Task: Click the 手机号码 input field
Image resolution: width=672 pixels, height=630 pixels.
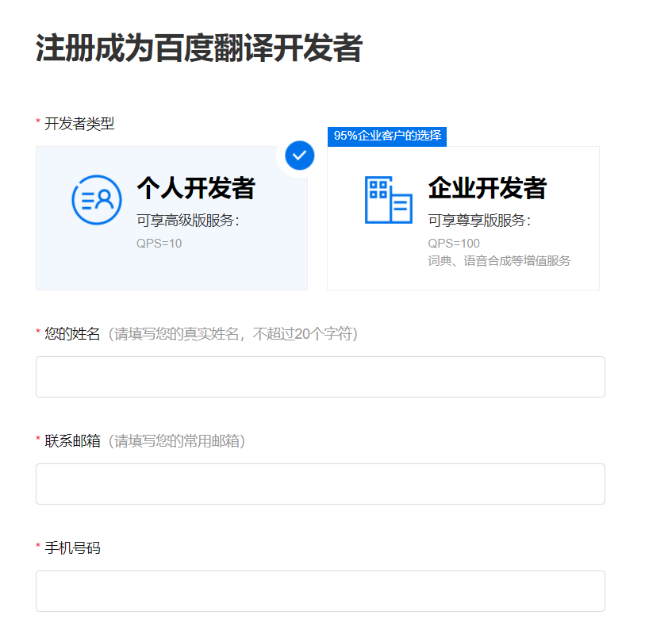Action: (320, 590)
